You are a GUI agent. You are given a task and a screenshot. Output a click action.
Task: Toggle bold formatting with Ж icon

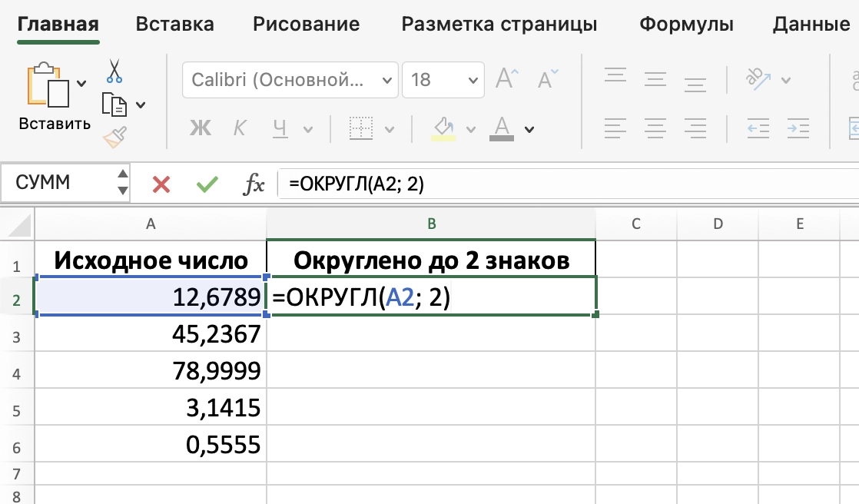pos(200,128)
